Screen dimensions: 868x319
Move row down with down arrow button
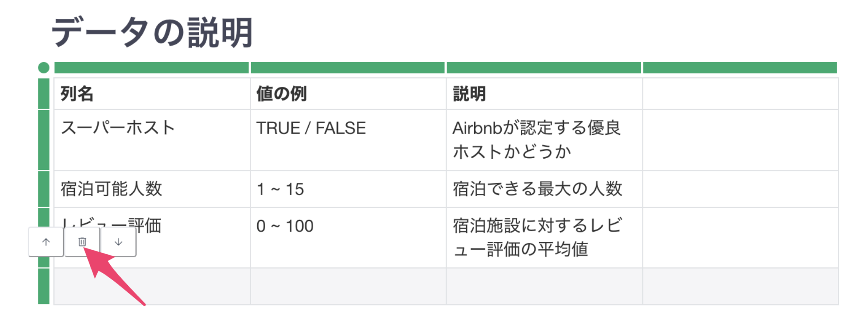click(118, 242)
